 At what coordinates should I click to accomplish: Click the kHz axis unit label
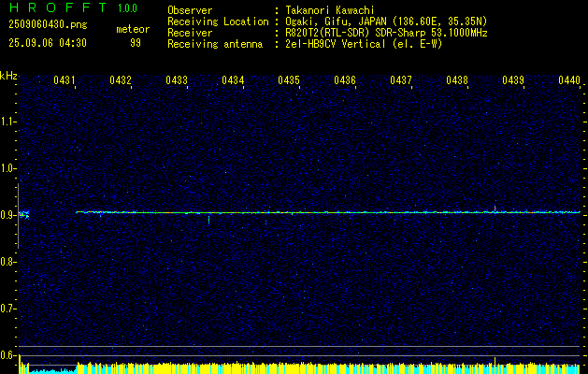tap(8, 76)
